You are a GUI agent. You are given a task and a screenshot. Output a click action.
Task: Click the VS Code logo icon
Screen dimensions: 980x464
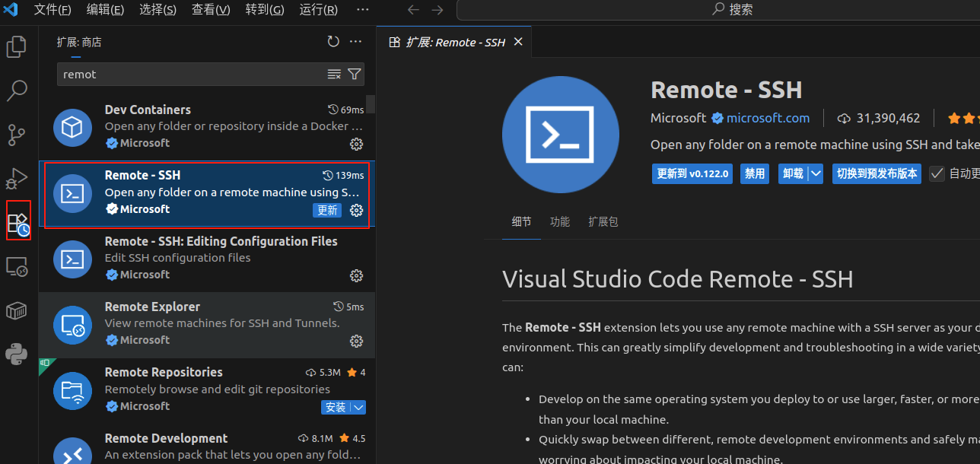tap(11, 9)
